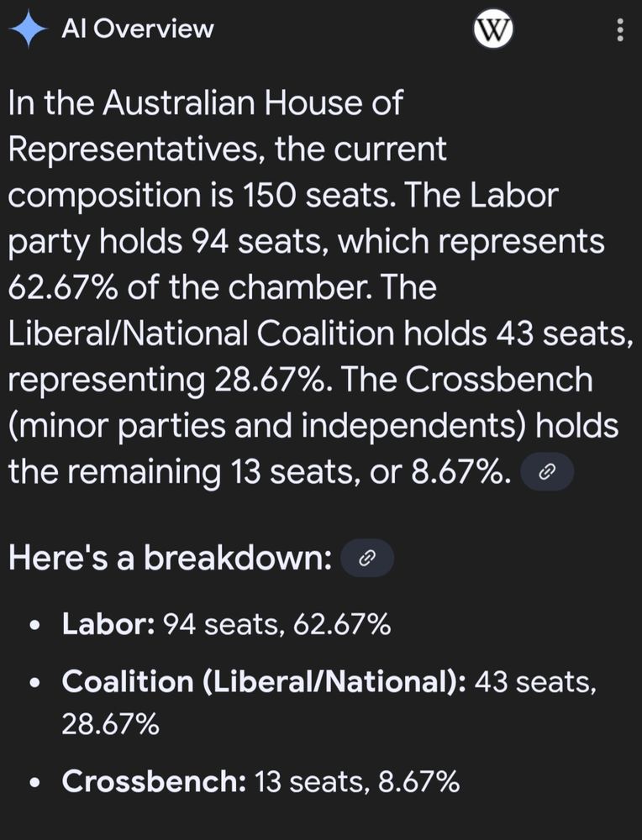Viewport: 642px width, 840px height.
Task: Click "94 seats, 62.67%" in the Labor bullet
Action: coord(276,625)
